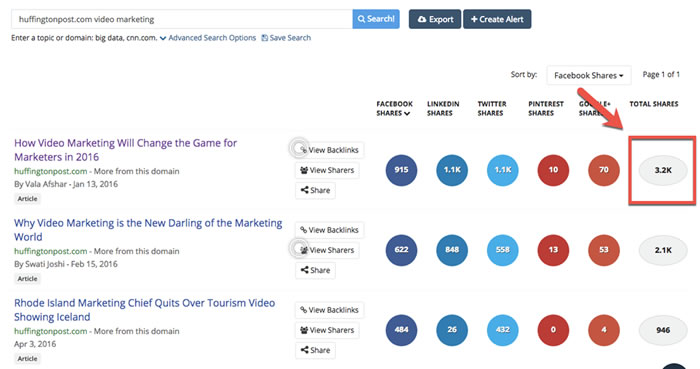Screen dimensions: 700x369
Task: Click the 622 Facebook shares circle
Action: (x=401, y=250)
